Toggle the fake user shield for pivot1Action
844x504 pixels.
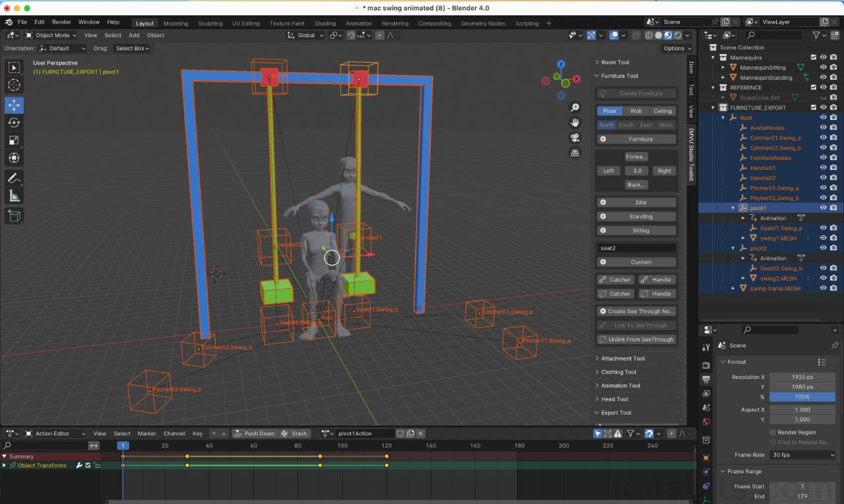pyautogui.click(x=400, y=434)
